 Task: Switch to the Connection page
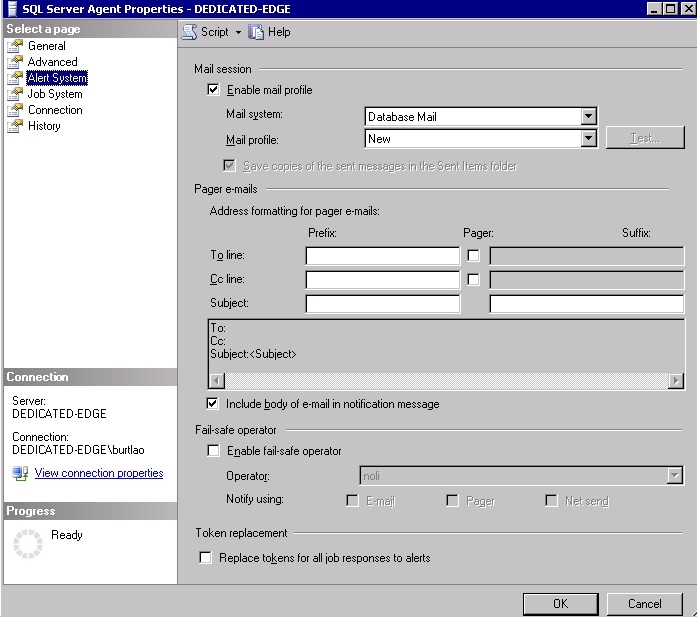[55, 110]
